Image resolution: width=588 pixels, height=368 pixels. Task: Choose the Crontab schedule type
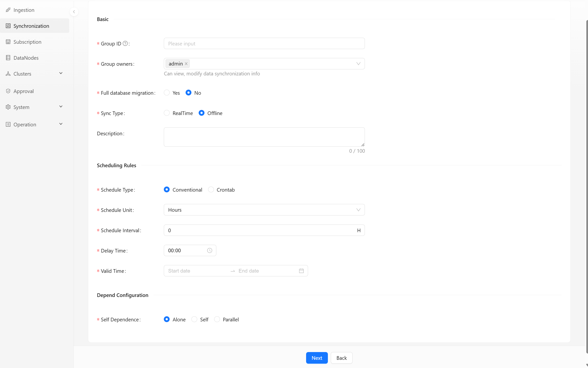tap(211, 190)
